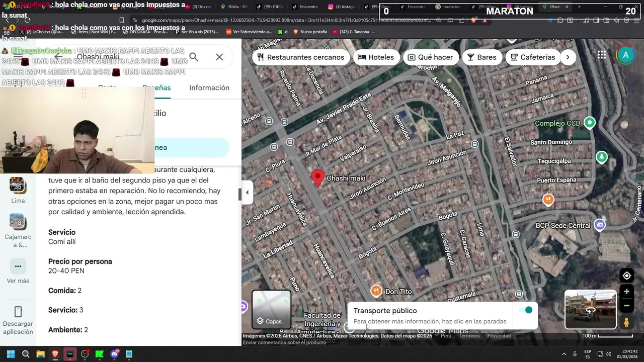Zoom in on the map
Screen dimensions: 644x362
[x=626, y=292]
